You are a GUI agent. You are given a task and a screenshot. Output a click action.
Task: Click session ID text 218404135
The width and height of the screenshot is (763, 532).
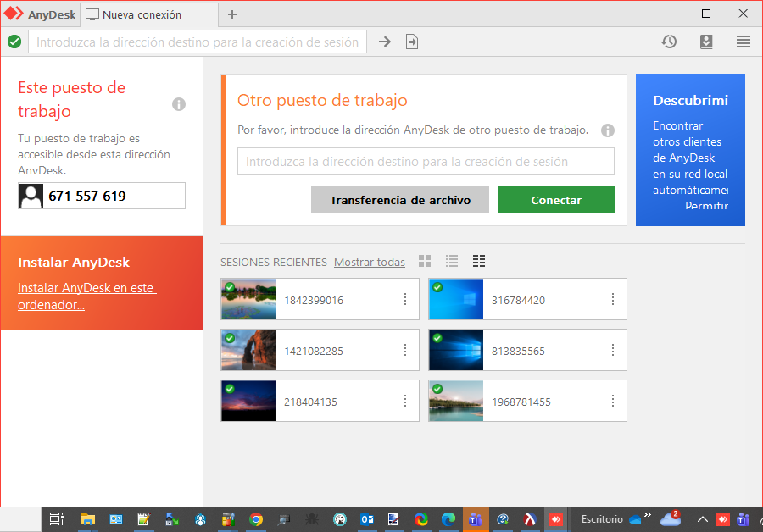coord(310,402)
